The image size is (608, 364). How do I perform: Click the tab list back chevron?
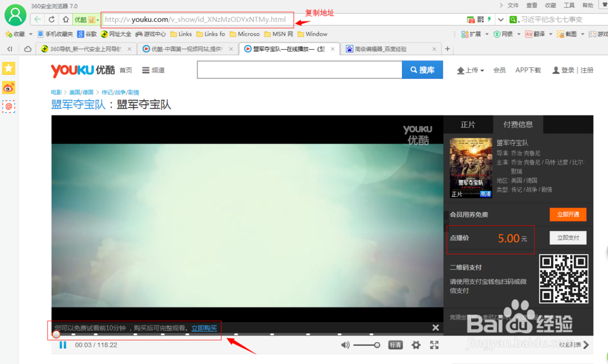(10, 49)
